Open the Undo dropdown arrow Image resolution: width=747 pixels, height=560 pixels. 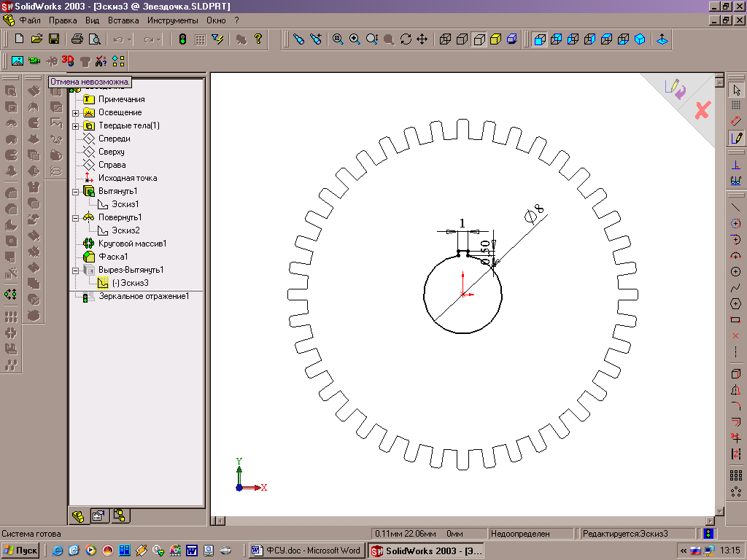130,39
